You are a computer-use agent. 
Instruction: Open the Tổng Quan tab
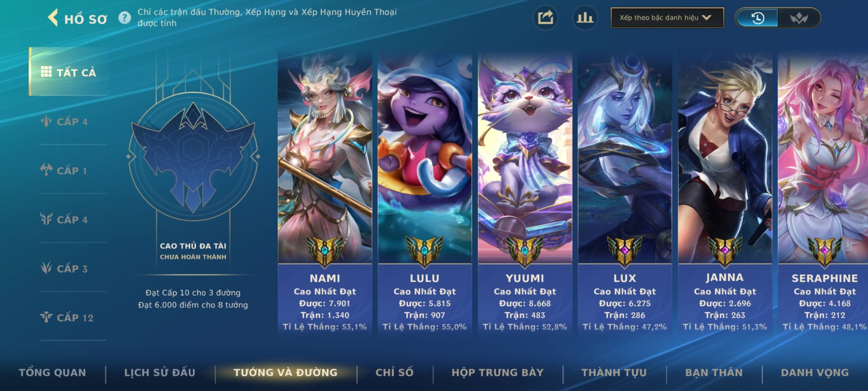point(52,373)
